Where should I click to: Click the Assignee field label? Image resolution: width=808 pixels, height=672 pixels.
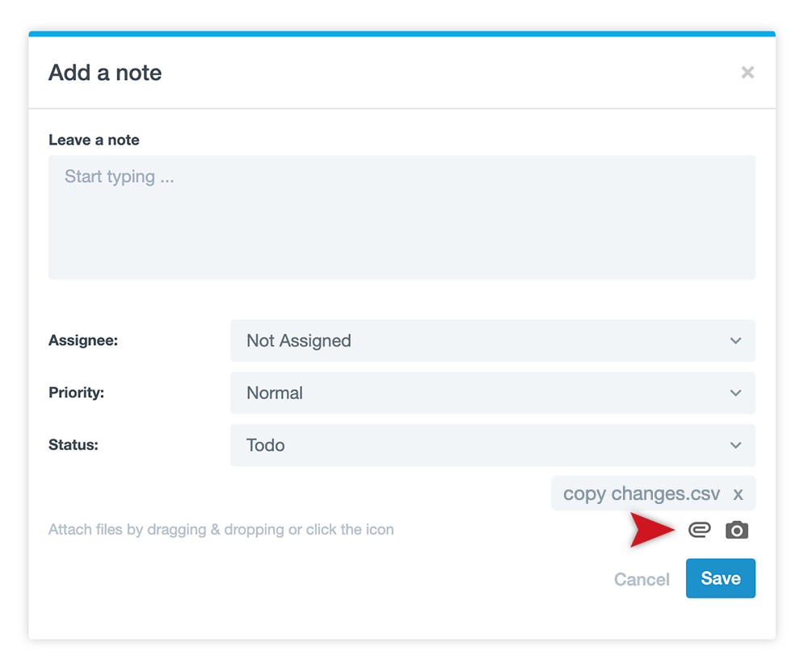click(83, 341)
